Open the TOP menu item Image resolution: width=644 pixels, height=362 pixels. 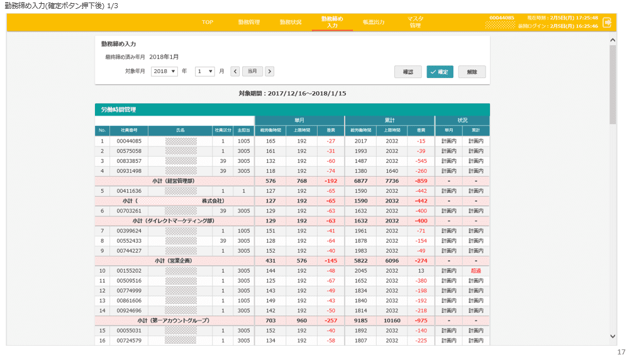click(x=208, y=22)
